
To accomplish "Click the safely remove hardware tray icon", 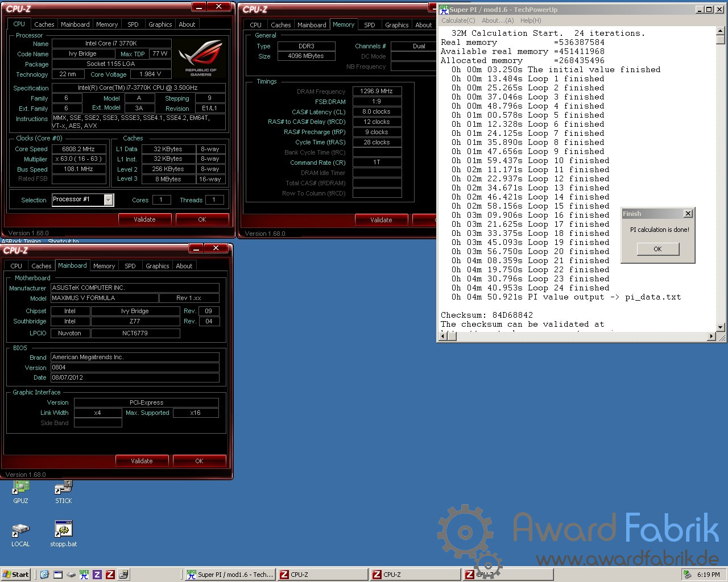I will (x=688, y=575).
